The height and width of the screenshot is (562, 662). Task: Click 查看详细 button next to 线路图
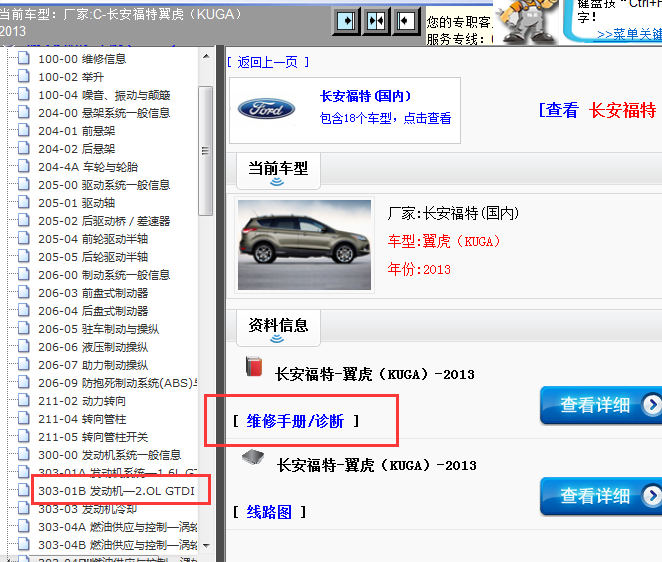pyautogui.click(x=601, y=496)
